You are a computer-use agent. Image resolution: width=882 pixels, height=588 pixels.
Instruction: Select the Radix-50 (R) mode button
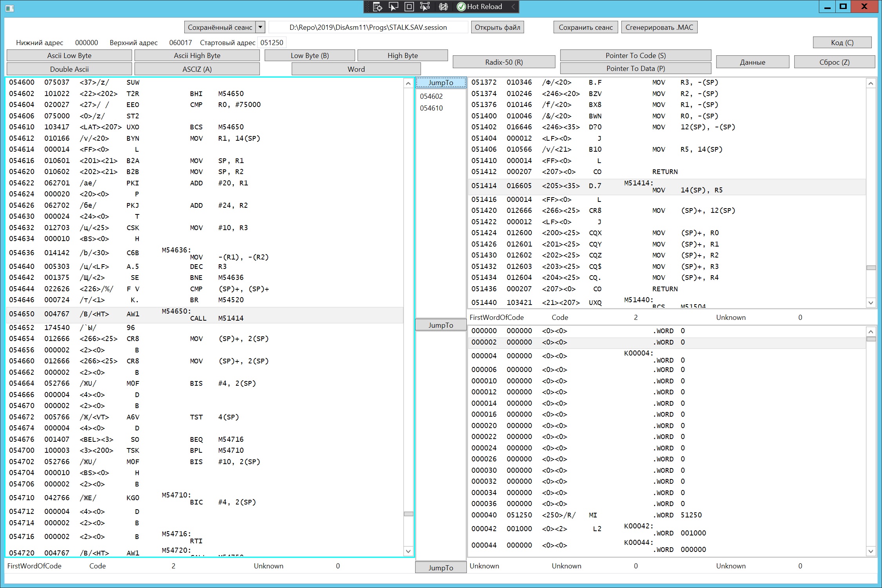(x=504, y=62)
